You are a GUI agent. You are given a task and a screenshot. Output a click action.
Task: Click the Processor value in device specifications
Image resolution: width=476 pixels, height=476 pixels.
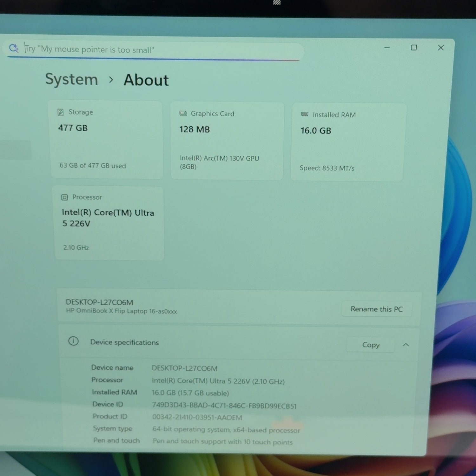[218, 381]
